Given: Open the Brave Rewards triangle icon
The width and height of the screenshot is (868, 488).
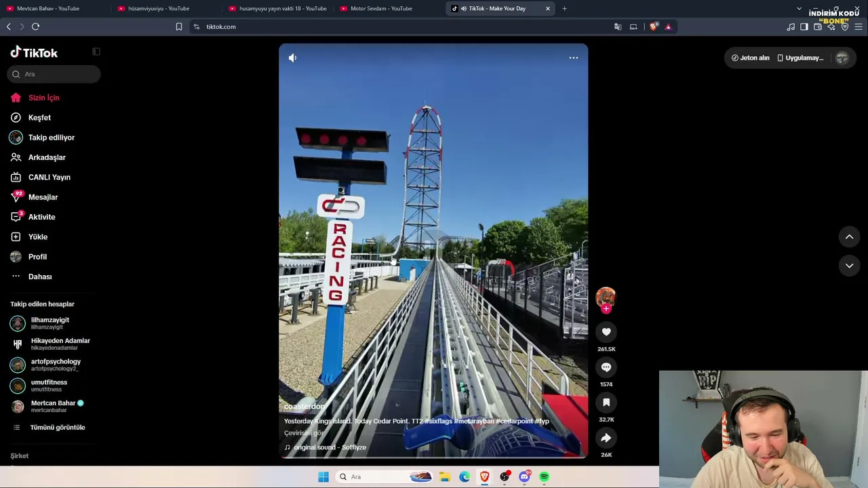Looking at the screenshot, I should tap(668, 26).
